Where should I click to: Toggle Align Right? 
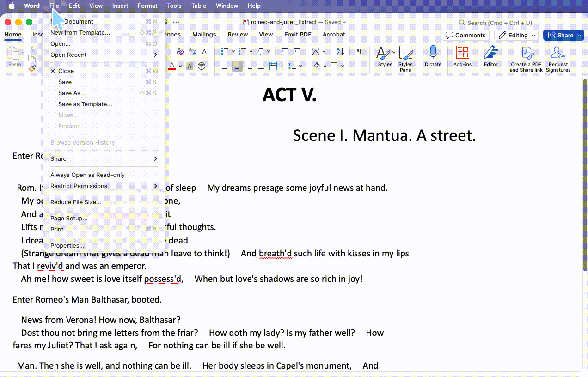(249, 66)
